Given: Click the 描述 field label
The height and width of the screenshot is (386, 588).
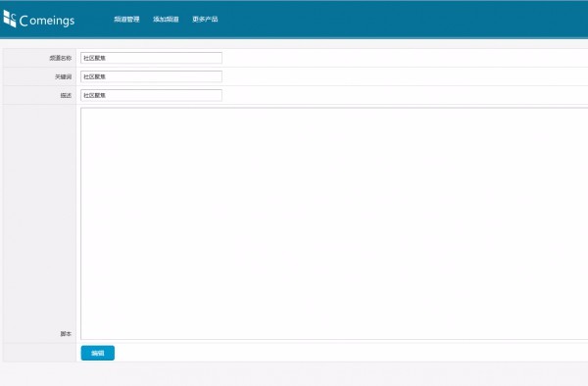Looking at the screenshot, I should pos(66,96).
